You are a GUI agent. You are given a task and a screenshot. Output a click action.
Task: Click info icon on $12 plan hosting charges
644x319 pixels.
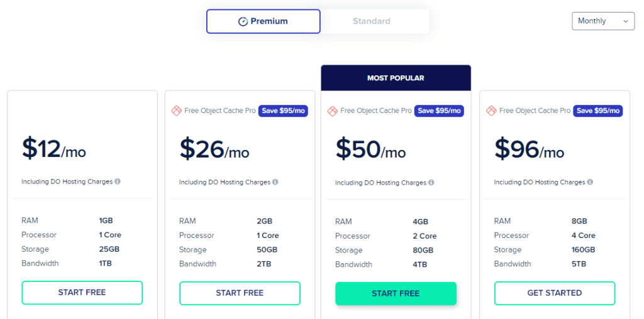[118, 181]
